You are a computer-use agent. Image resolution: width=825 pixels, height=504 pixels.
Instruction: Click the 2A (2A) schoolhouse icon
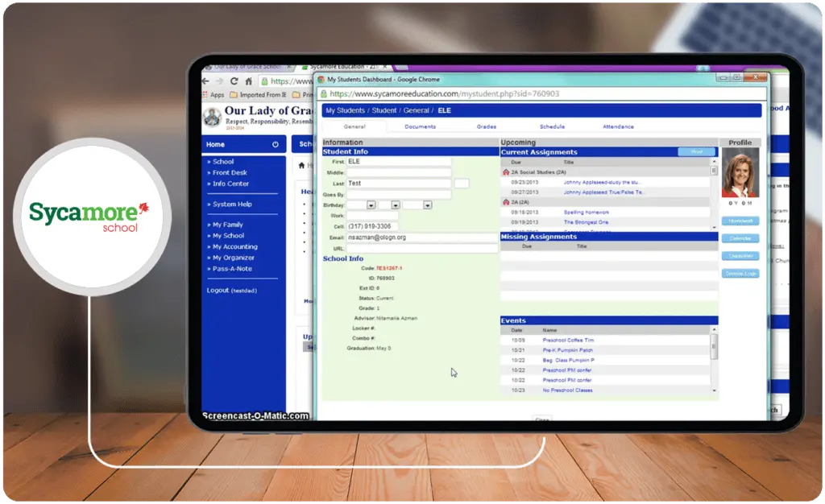(506, 202)
